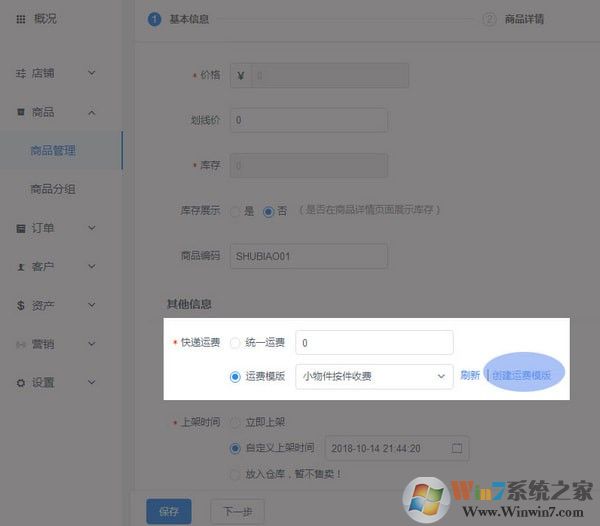Choose 统一运费 radio option
The image size is (600, 526).
(x=235, y=343)
